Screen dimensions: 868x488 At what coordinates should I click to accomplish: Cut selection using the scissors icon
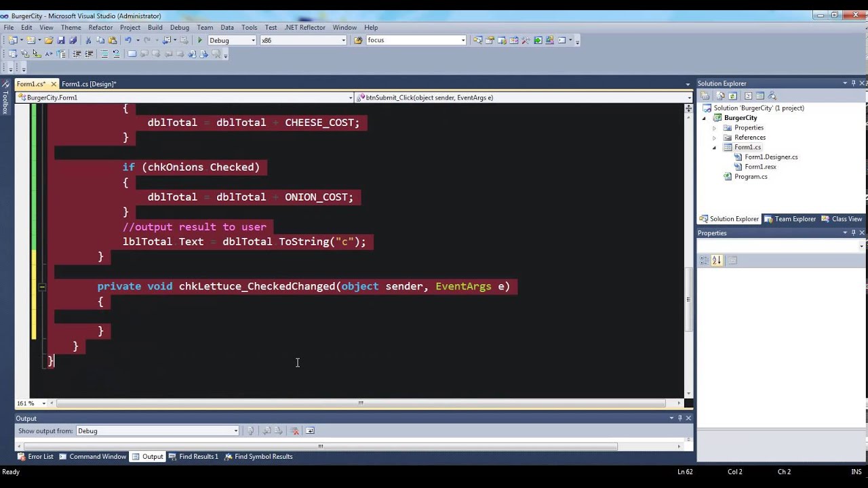pyautogui.click(x=88, y=40)
